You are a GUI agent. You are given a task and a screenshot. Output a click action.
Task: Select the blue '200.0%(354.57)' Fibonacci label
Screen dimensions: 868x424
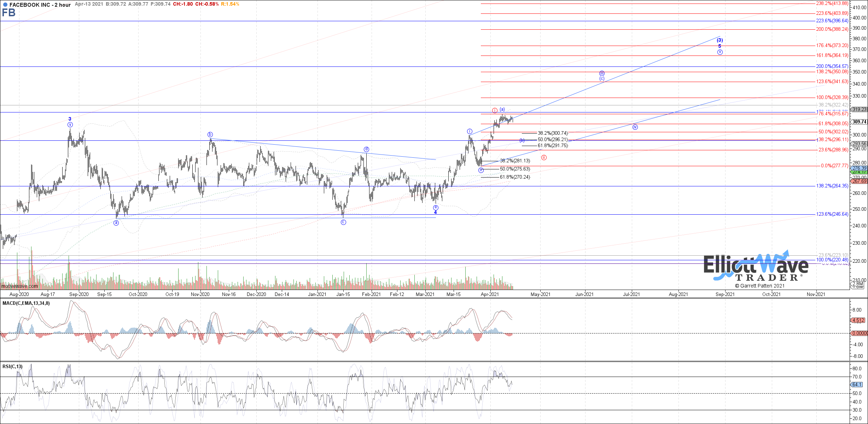point(832,66)
